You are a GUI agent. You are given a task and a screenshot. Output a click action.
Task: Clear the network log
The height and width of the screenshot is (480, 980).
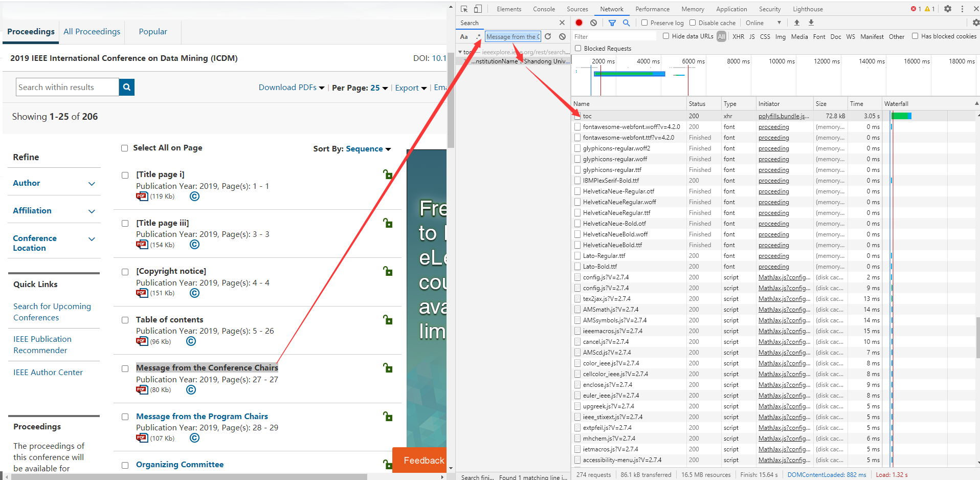pos(593,23)
